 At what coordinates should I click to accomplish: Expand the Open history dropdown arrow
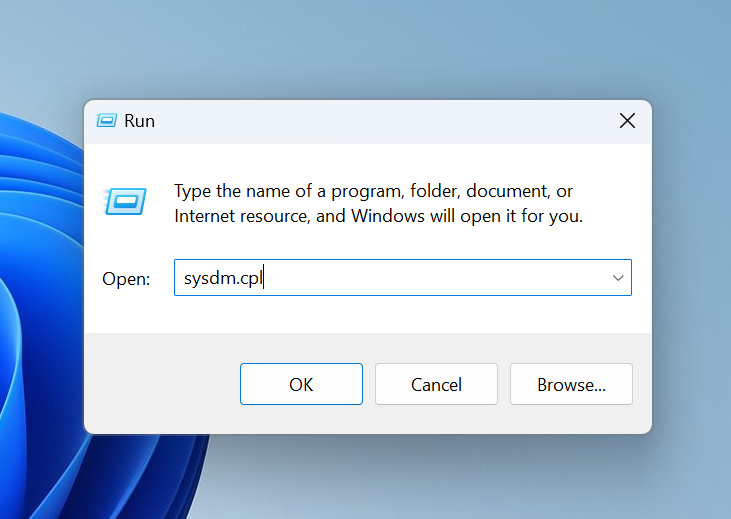point(618,278)
